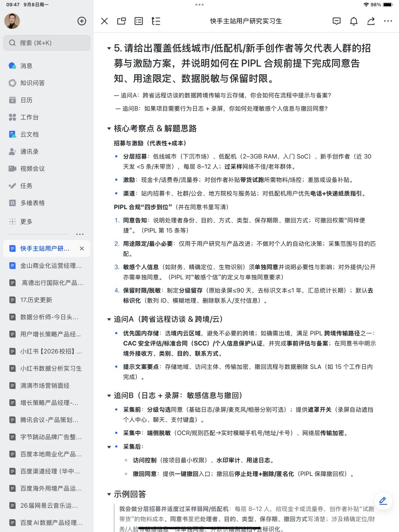Open document in new window icon

tap(122, 21)
